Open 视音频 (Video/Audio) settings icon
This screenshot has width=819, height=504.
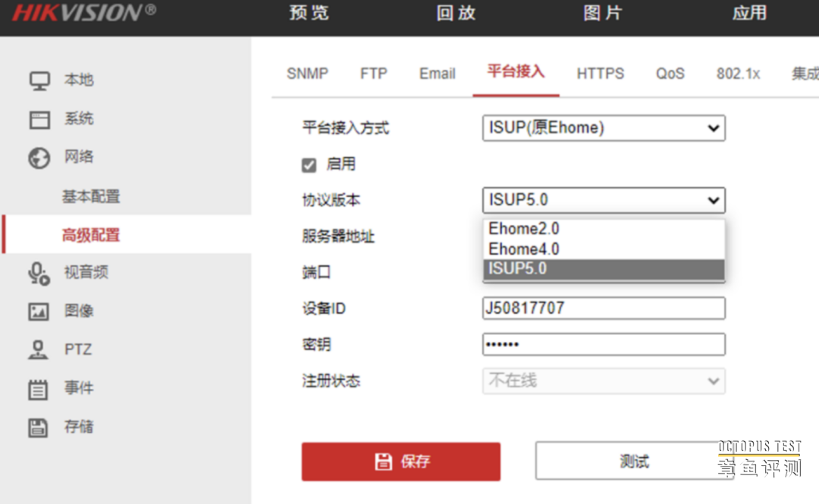pyautogui.click(x=36, y=272)
